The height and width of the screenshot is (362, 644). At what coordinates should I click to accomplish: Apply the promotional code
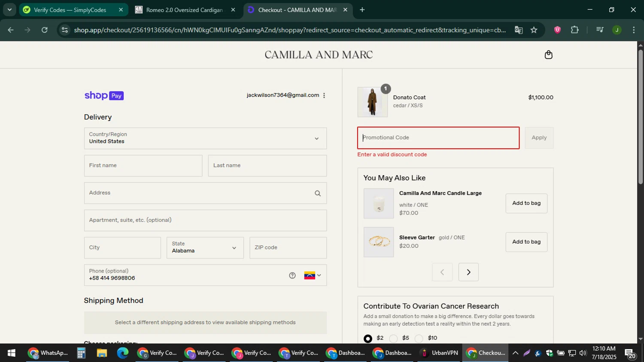[x=539, y=138]
